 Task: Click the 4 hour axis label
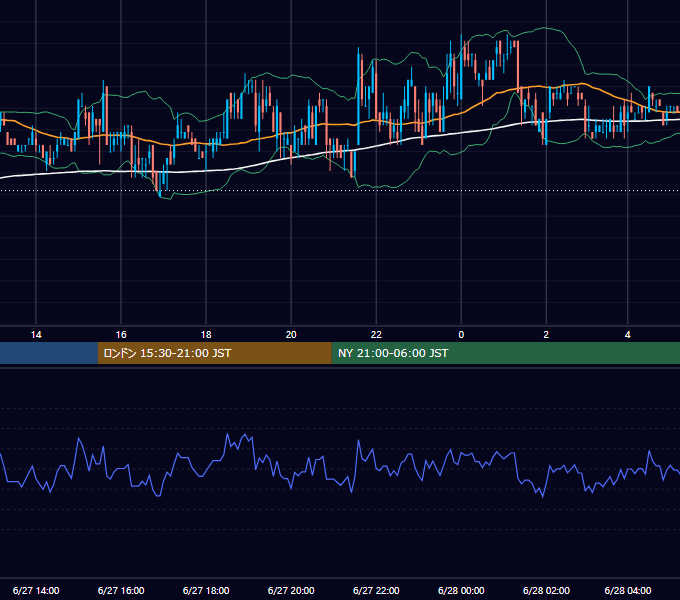[628, 335]
